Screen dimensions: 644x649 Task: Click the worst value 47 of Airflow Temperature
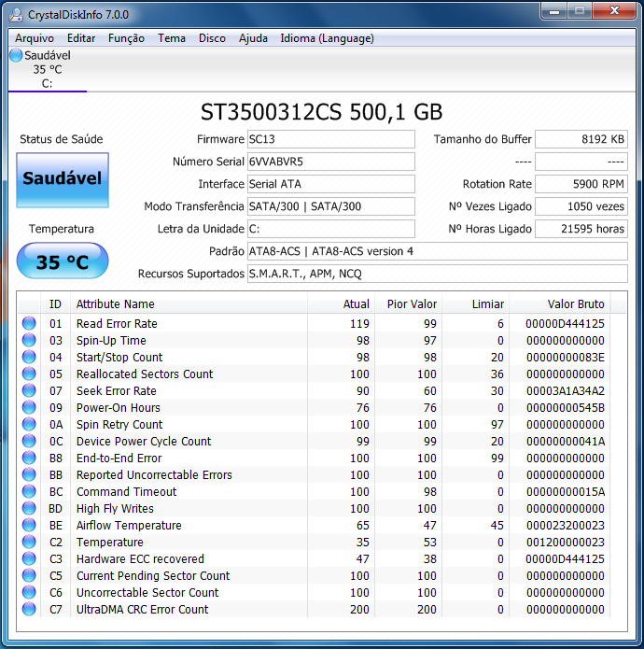[x=429, y=525]
